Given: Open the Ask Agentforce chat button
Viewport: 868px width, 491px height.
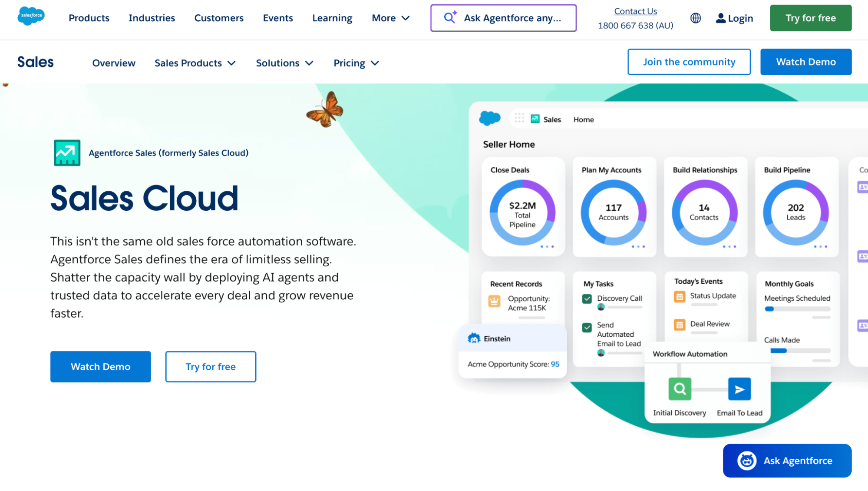Looking at the screenshot, I should (x=787, y=460).
